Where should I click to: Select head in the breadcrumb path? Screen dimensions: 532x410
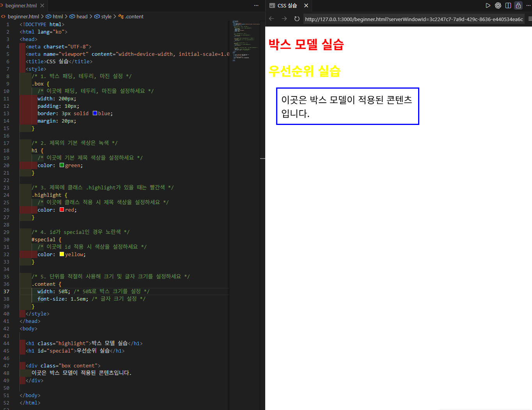click(x=82, y=16)
